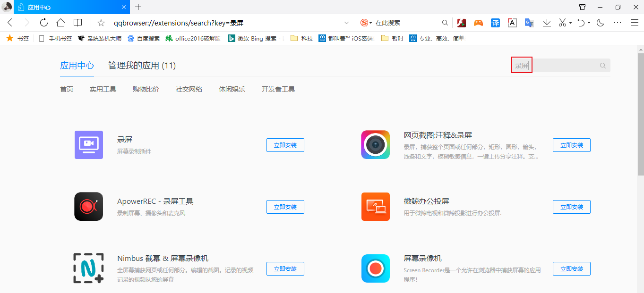The width and height of the screenshot is (644, 293).
Task: Select the 实用工具 category
Action: (x=103, y=89)
